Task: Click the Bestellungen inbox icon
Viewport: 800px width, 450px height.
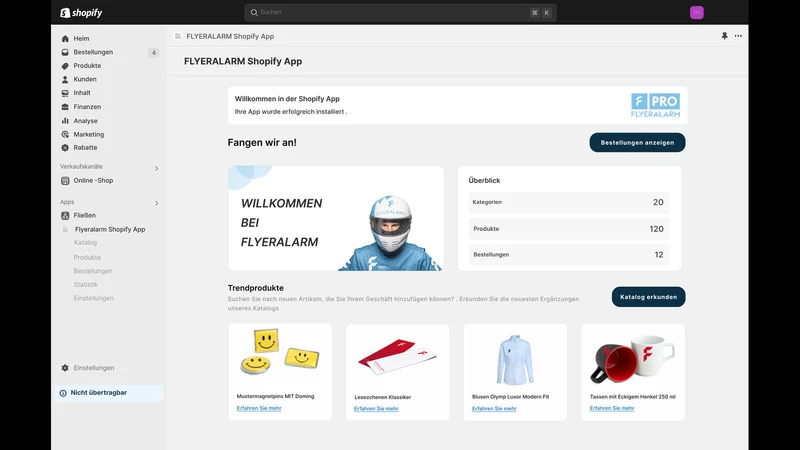Action: (x=65, y=52)
